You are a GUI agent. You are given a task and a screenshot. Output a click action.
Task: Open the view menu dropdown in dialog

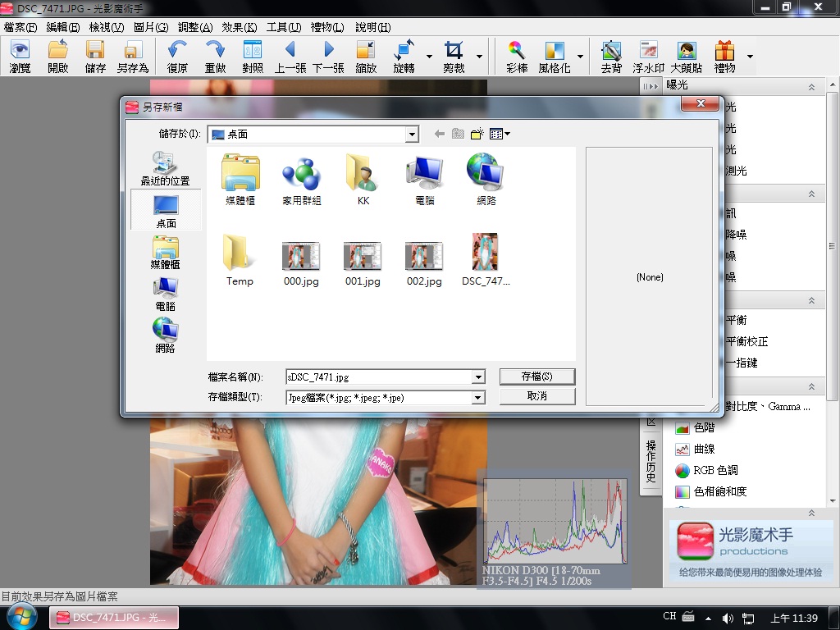coord(500,134)
